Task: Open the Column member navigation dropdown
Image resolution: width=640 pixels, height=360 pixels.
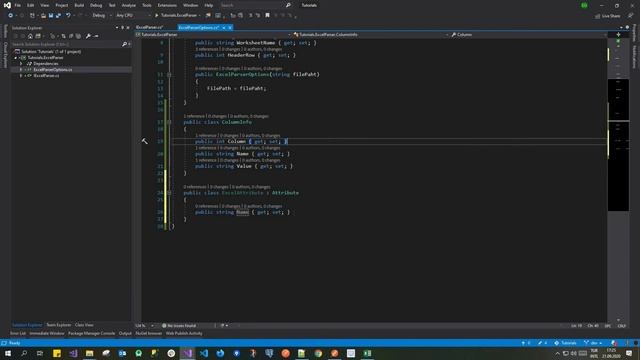Action: click(529, 35)
